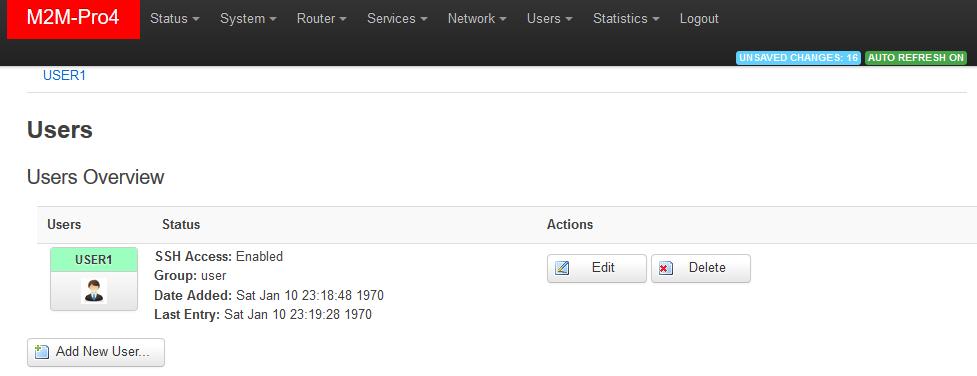The width and height of the screenshot is (977, 376).
Task: Open the UNSAVED CHANGES: 16 badge
Action: (798, 58)
